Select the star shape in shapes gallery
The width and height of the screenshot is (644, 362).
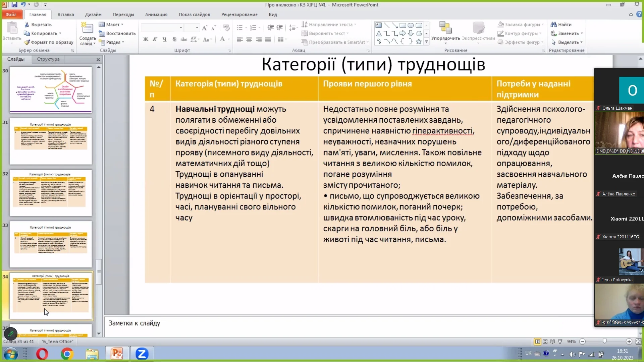point(419,42)
